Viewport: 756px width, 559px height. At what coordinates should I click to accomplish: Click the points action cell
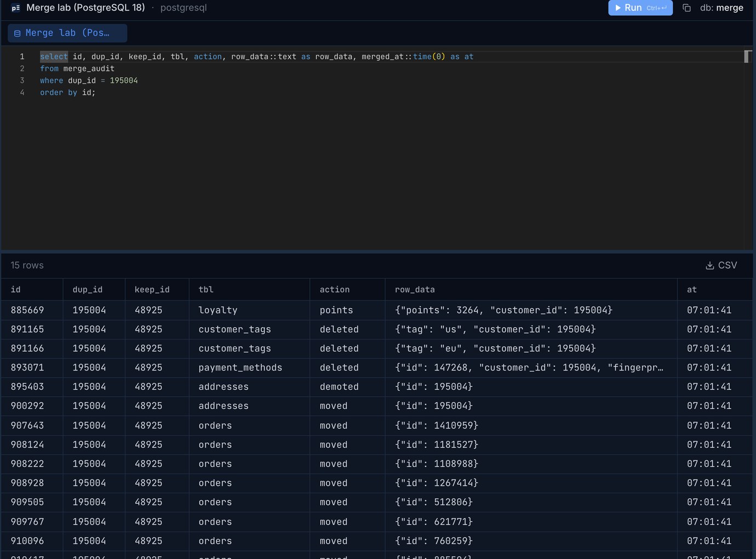tap(347, 310)
